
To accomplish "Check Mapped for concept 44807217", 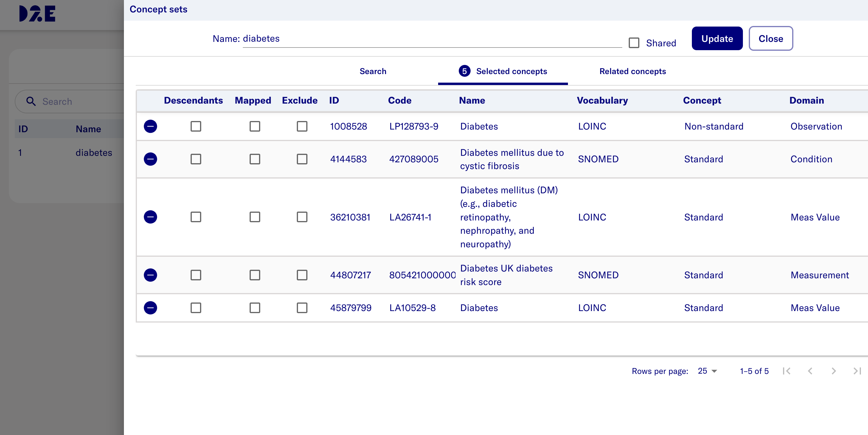I will tap(255, 275).
